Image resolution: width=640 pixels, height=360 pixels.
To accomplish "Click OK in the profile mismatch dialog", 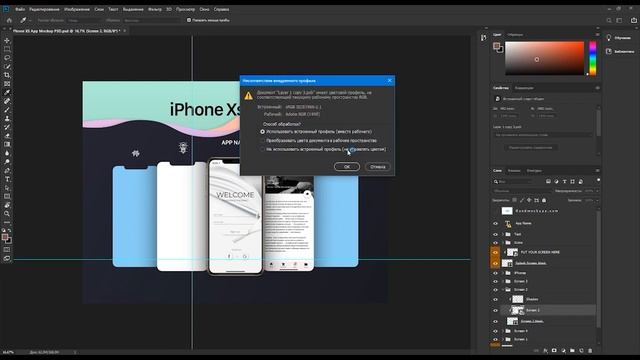I will tap(347, 167).
